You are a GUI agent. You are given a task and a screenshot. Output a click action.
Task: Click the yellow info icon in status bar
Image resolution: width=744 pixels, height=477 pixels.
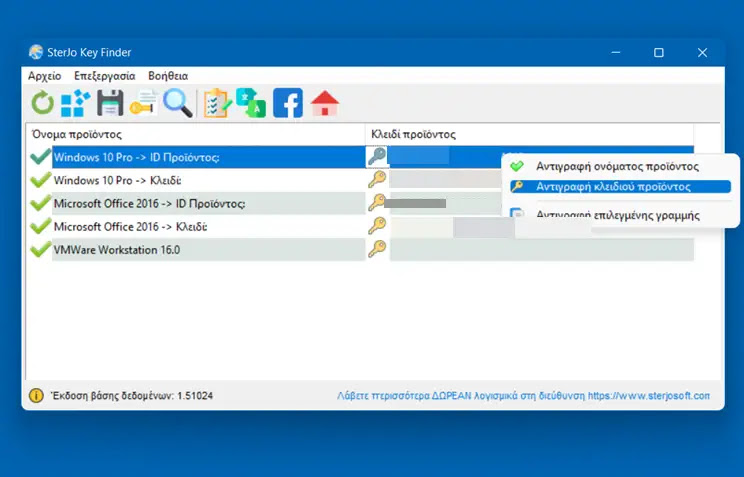(x=36, y=395)
